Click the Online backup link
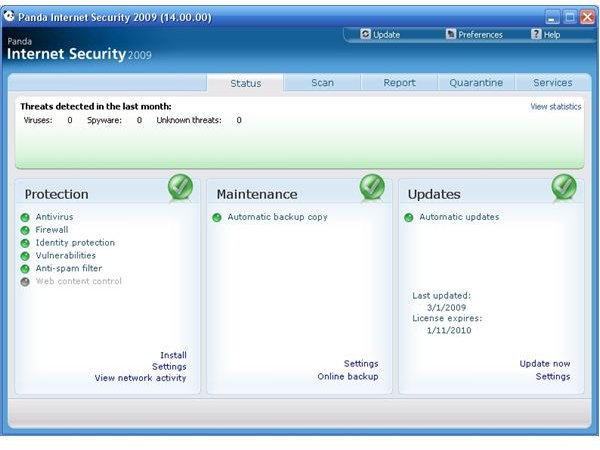The width and height of the screenshot is (600, 450). pos(348,377)
